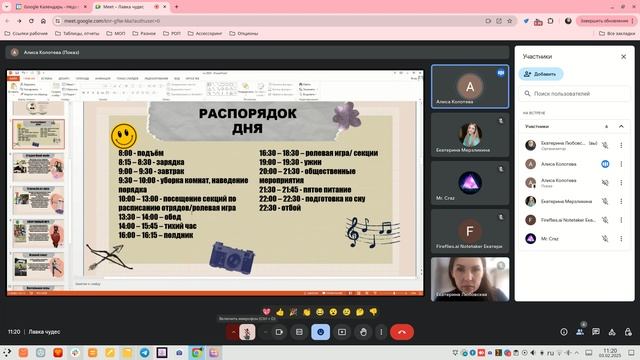This screenshot has width=640, height=360.
Task: Open the activities panel
Action: coord(612,332)
